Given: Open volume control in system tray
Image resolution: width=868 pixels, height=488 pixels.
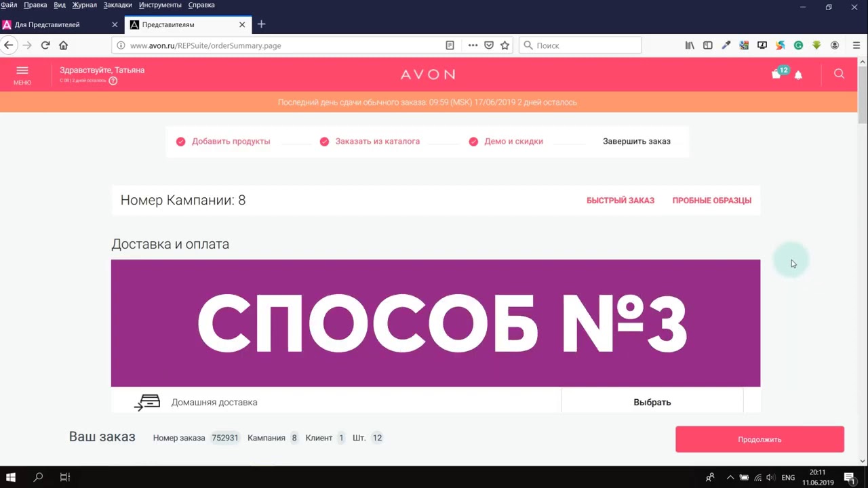Looking at the screenshot, I should click(x=770, y=477).
